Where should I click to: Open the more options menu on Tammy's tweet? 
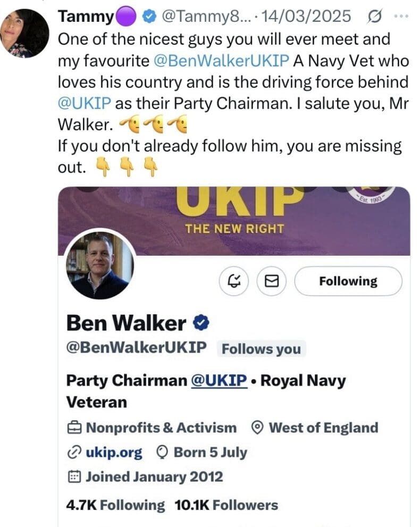[403, 16]
